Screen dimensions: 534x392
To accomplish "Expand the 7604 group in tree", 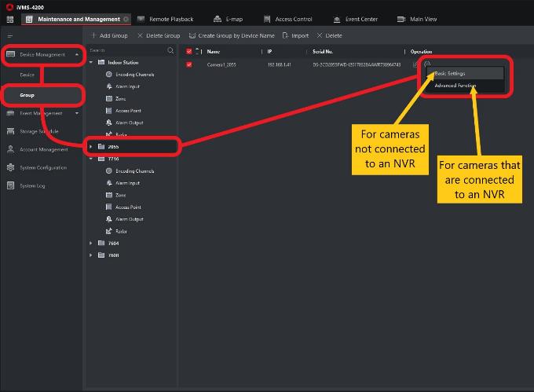I will tap(91, 244).
